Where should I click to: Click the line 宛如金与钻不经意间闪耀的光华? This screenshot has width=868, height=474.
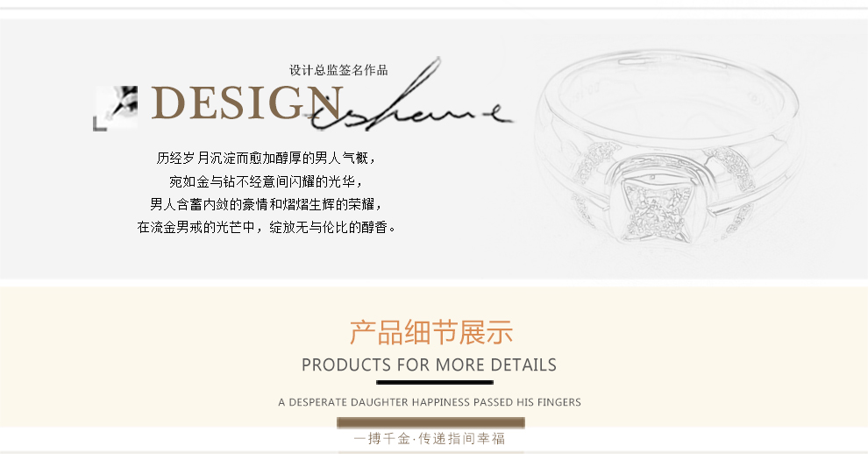tap(266, 181)
